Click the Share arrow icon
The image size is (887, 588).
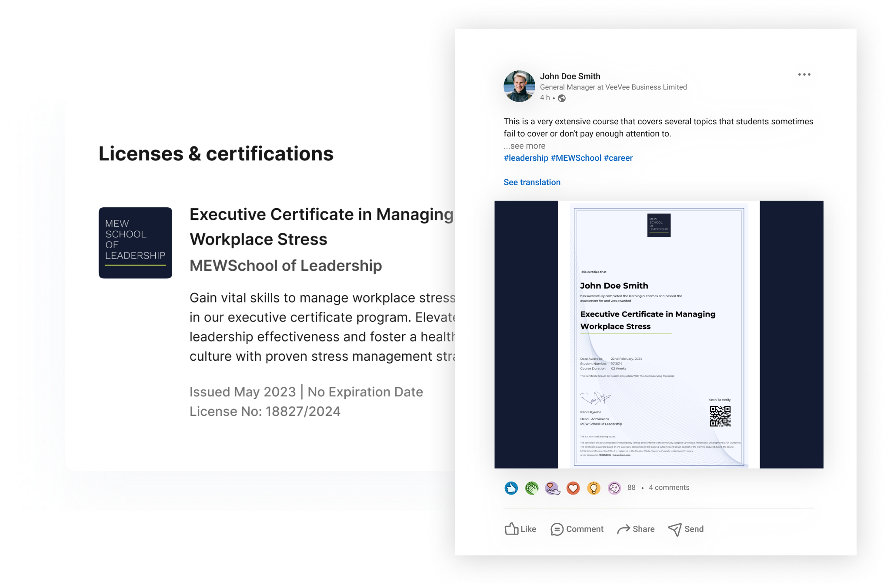tap(624, 529)
